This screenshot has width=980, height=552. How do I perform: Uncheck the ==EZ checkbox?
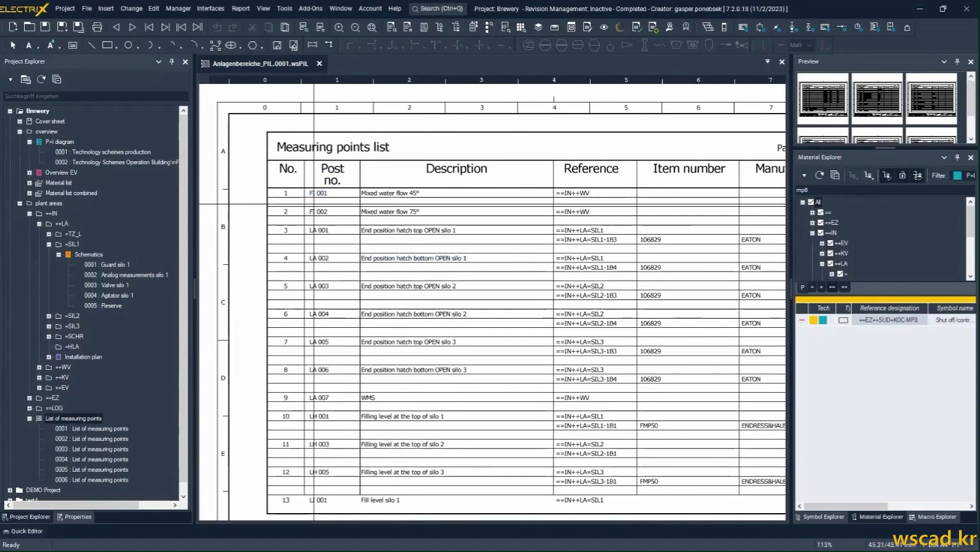[x=821, y=222]
